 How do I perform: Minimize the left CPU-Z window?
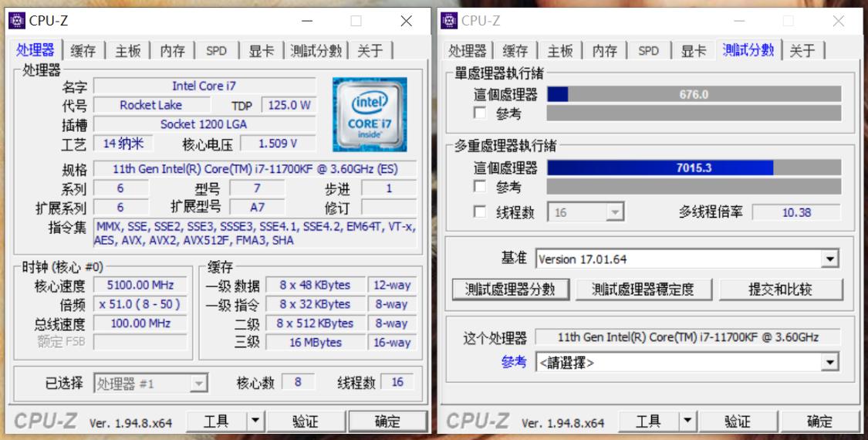pos(307,21)
